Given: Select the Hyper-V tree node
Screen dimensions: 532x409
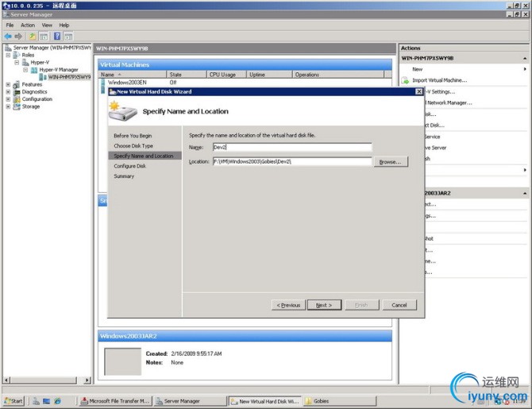Looking at the screenshot, I should point(40,63).
